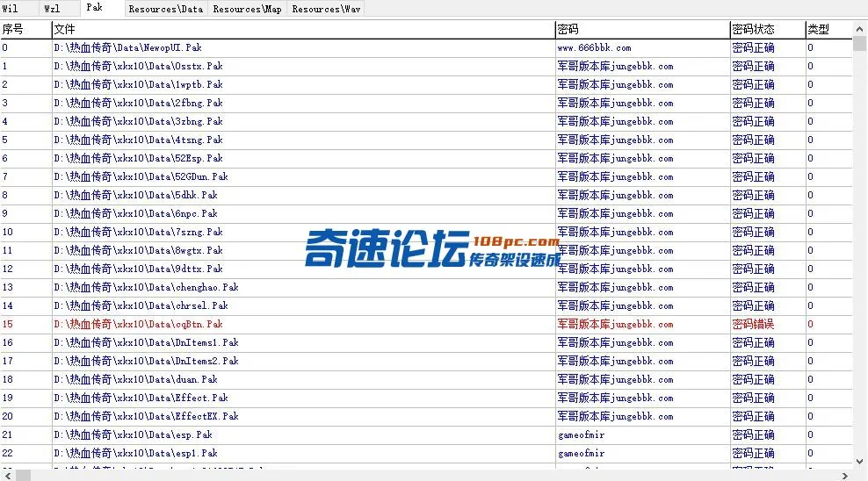The width and height of the screenshot is (868, 481).
Task: Open the Resources\Wav tab
Action: coord(326,9)
